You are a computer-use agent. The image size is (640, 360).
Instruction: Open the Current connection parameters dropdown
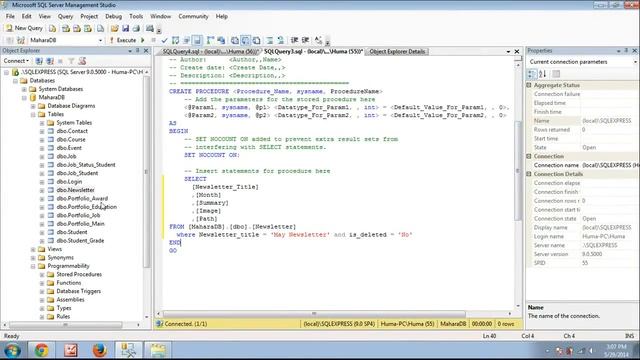coord(635,62)
